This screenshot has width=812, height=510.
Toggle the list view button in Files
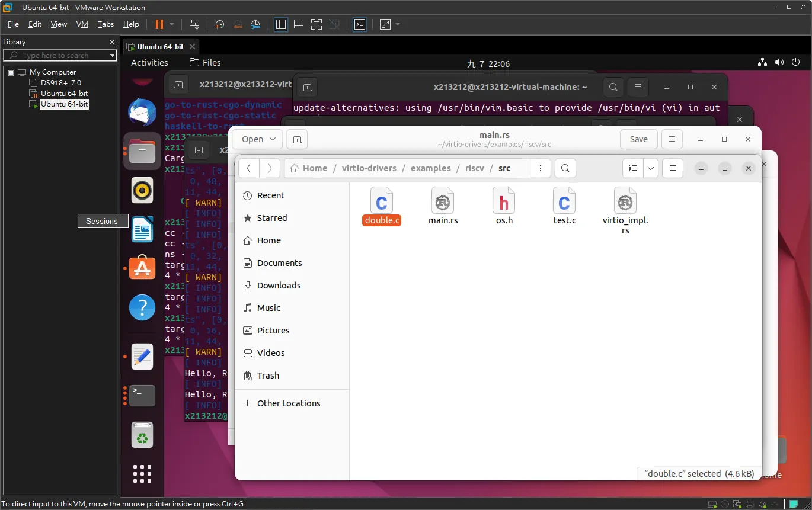click(633, 168)
